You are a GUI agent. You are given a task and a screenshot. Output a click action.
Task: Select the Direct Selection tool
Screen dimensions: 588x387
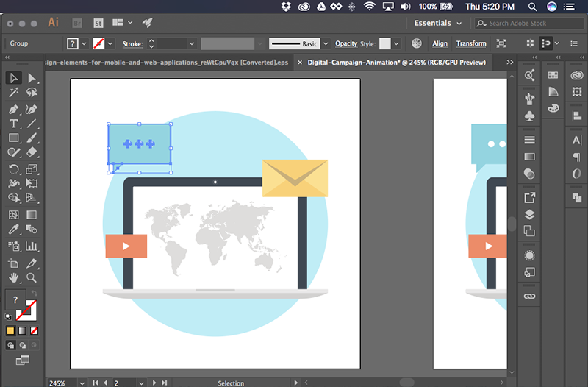(32, 78)
